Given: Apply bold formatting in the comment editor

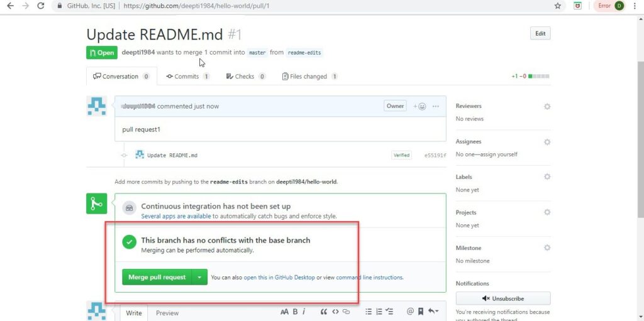Looking at the screenshot, I should click(x=295, y=312).
